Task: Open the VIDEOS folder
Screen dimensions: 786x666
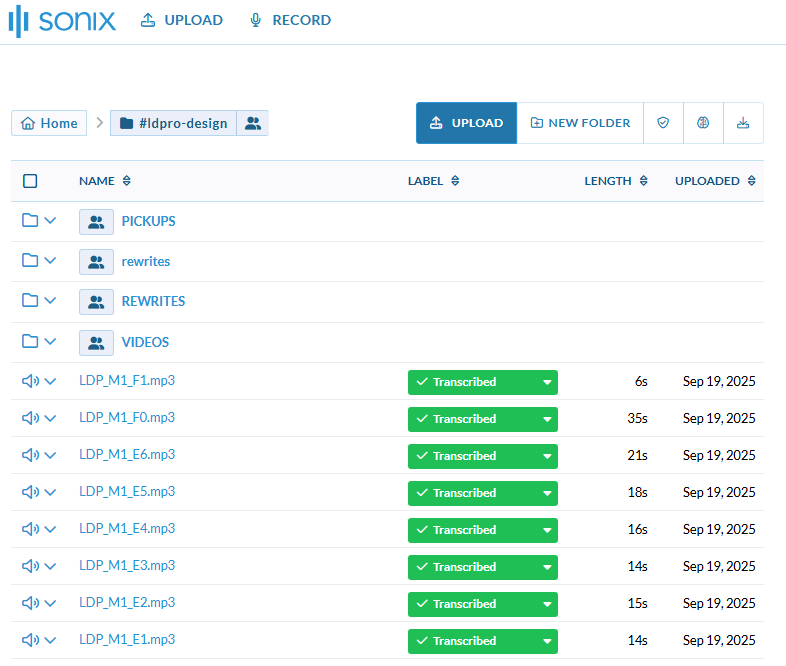Action: point(145,342)
